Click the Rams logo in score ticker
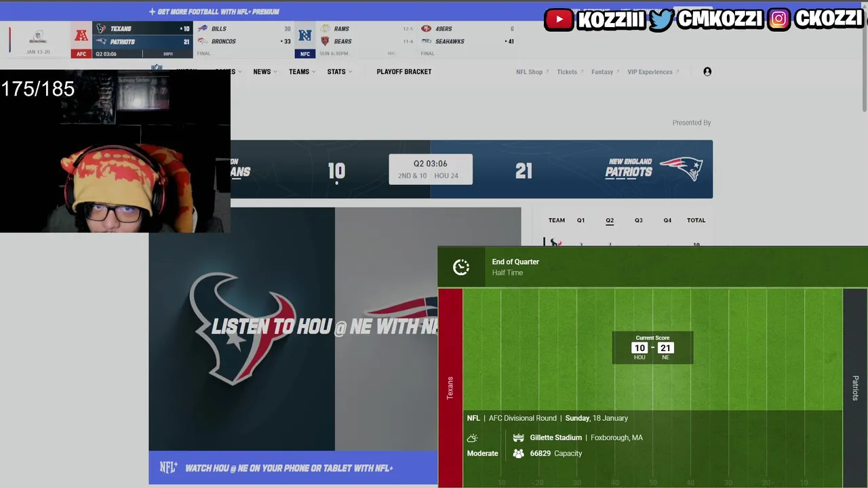Image resolution: width=868 pixels, height=488 pixels. pyautogui.click(x=325, y=28)
